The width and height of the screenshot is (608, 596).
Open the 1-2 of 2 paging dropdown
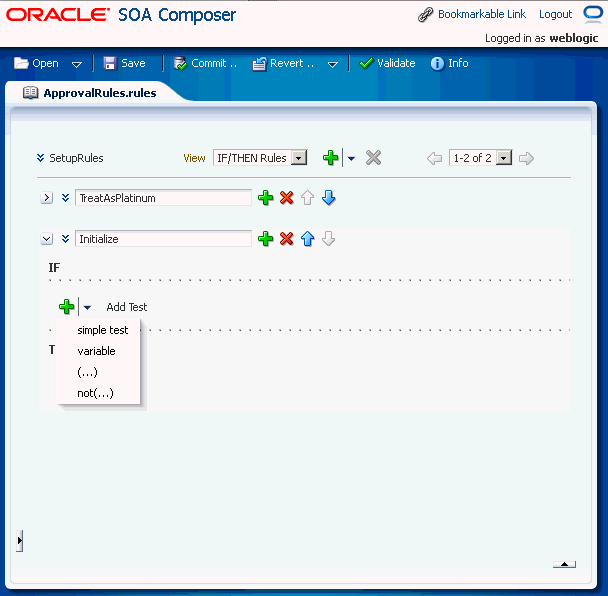pyautogui.click(x=504, y=158)
